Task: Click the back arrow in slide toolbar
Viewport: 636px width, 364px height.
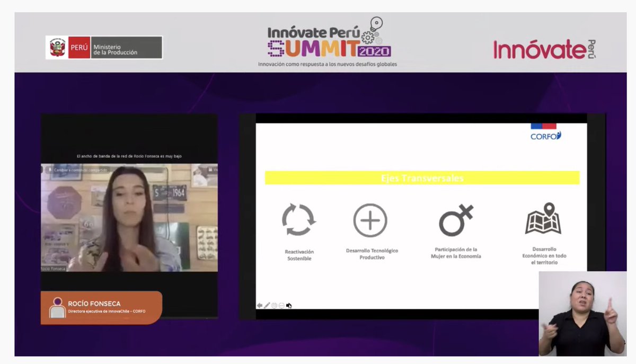Action: [260, 305]
